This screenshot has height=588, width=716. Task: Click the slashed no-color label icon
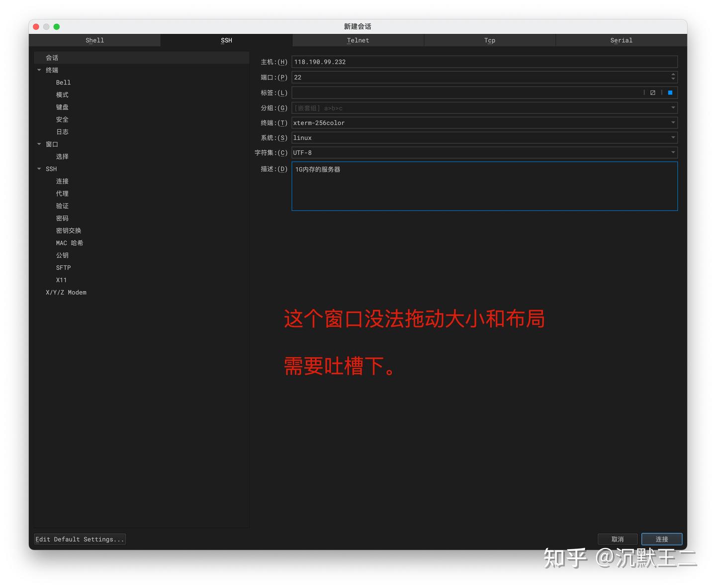click(653, 93)
